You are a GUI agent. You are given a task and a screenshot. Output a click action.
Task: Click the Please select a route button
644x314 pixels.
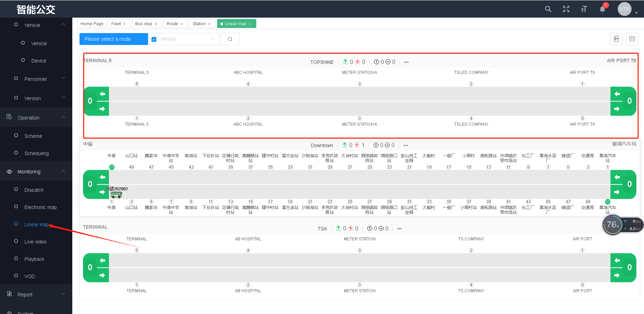pos(113,39)
